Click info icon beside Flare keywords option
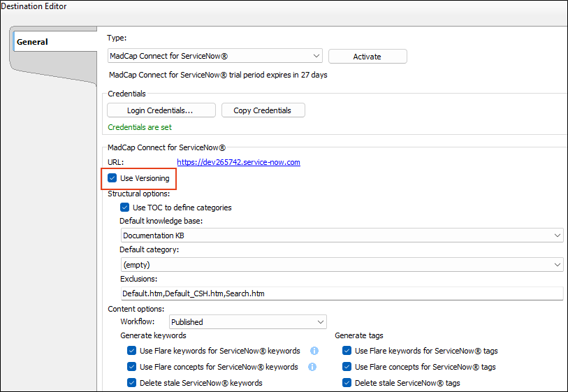568x392 pixels. click(x=314, y=351)
